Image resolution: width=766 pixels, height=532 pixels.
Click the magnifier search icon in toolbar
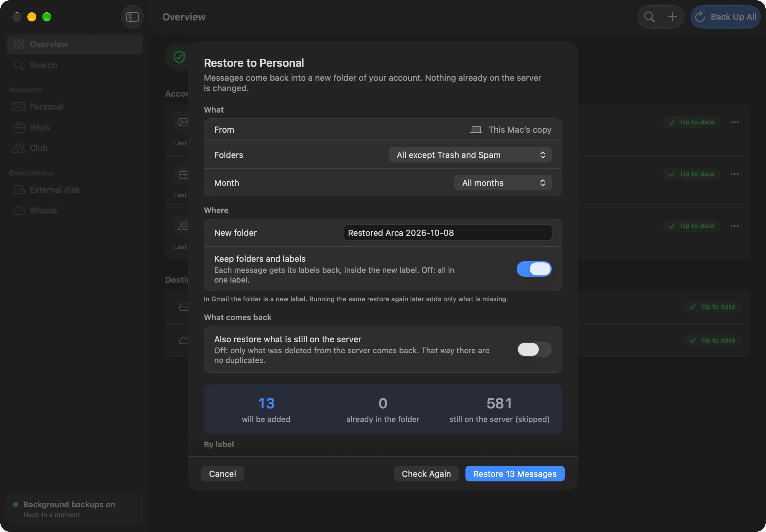tap(649, 17)
